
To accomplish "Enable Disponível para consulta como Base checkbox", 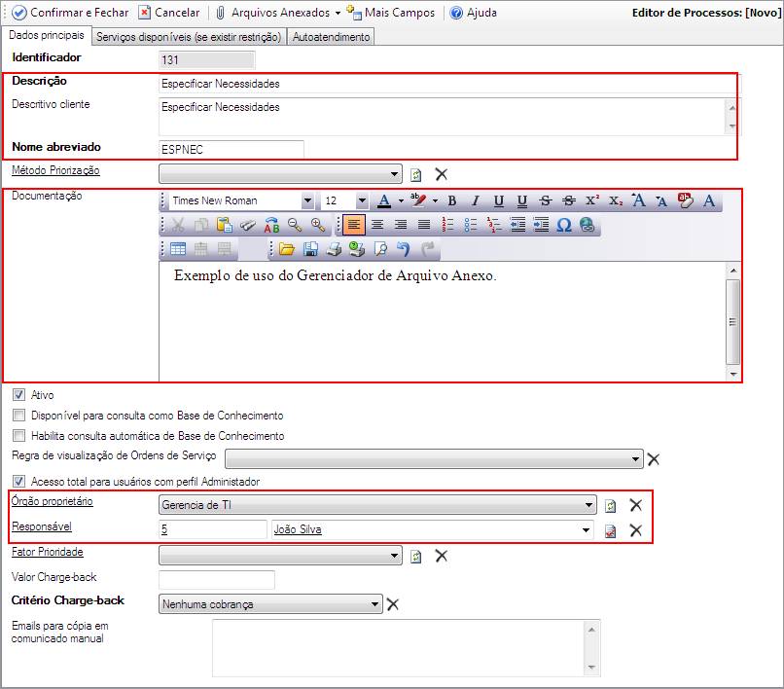I will (19, 415).
